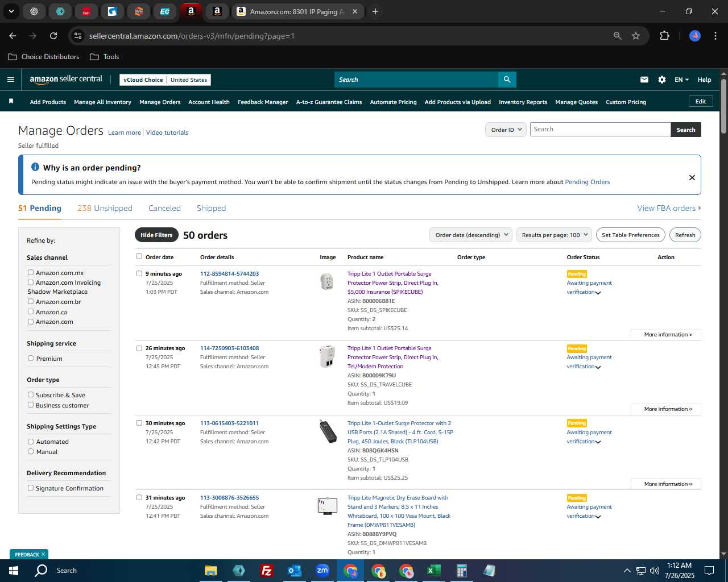
Task: Click the Windows Start button
Action: (x=14, y=571)
